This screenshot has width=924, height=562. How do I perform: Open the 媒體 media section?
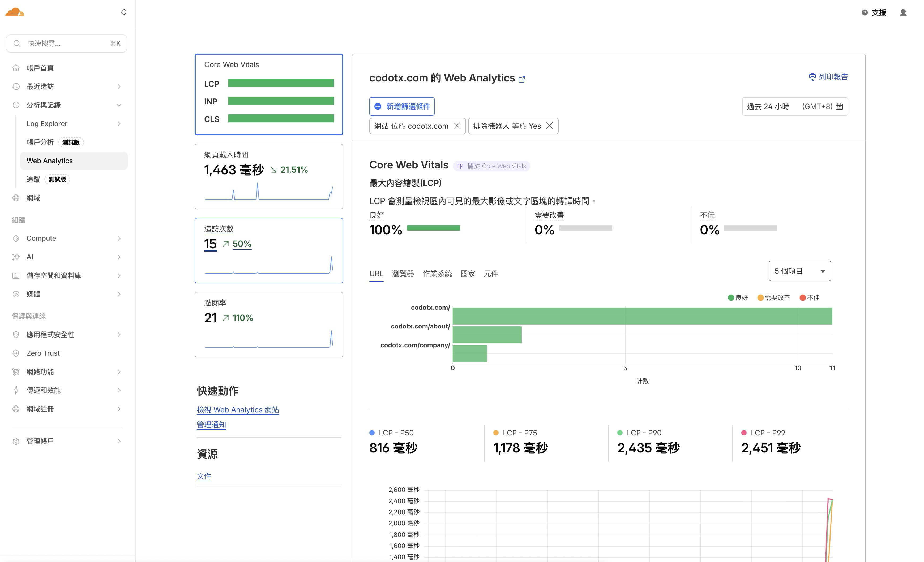point(33,294)
